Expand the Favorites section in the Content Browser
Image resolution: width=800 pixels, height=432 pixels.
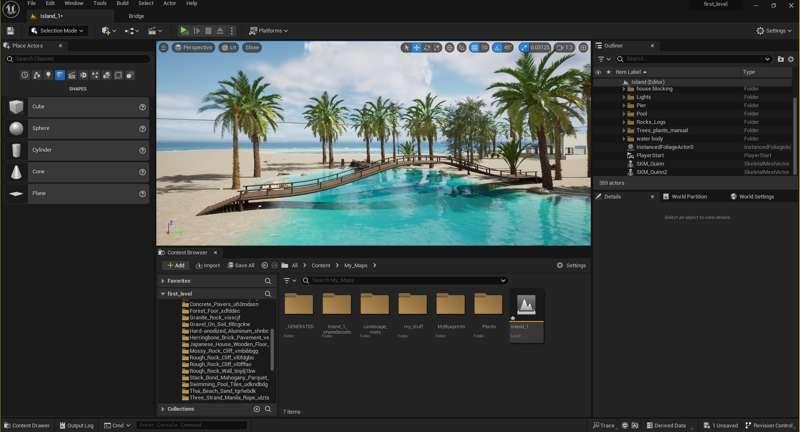tap(162, 281)
